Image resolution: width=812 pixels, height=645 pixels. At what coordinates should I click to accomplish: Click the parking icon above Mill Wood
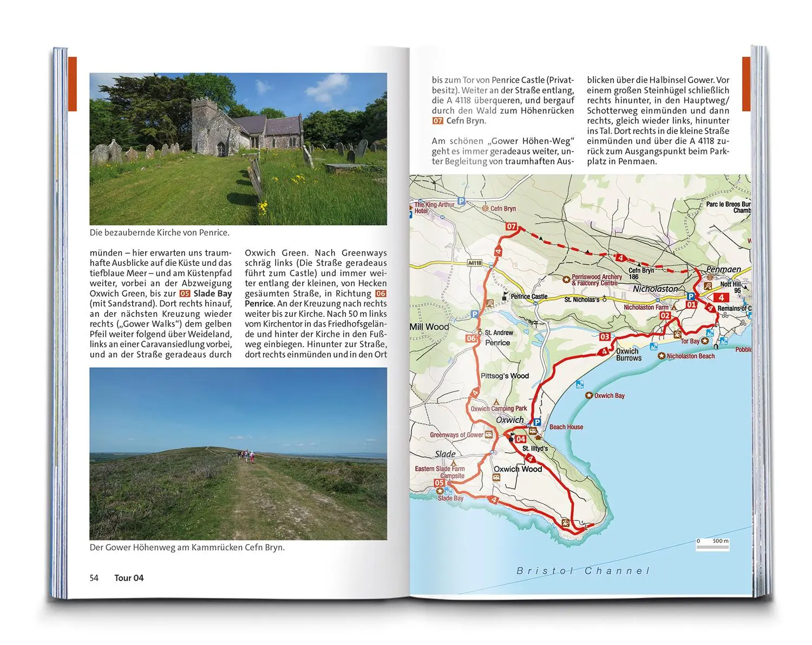click(x=475, y=314)
